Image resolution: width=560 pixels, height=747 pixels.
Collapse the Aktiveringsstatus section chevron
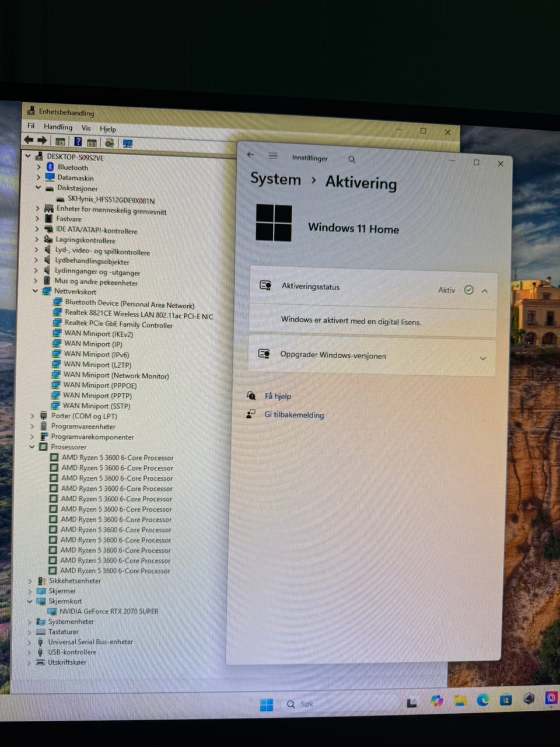click(485, 291)
